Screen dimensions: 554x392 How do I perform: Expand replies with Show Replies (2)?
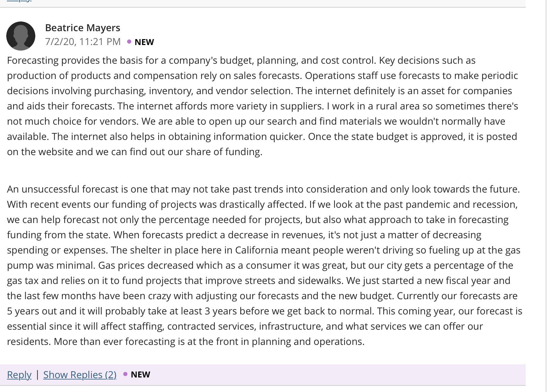80,375
